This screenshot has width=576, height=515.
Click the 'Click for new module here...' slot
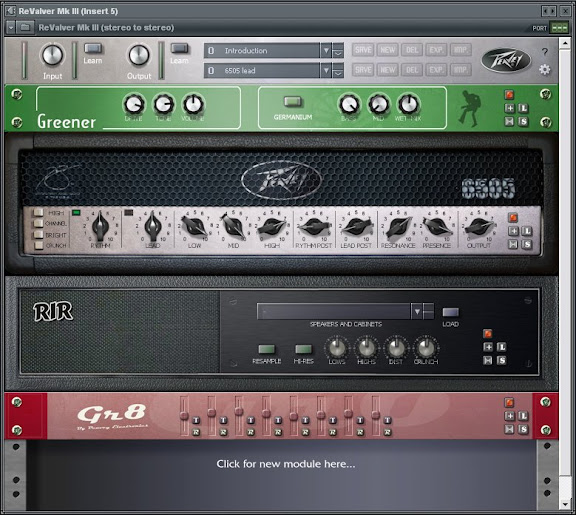pyautogui.click(x=285, y=464)
